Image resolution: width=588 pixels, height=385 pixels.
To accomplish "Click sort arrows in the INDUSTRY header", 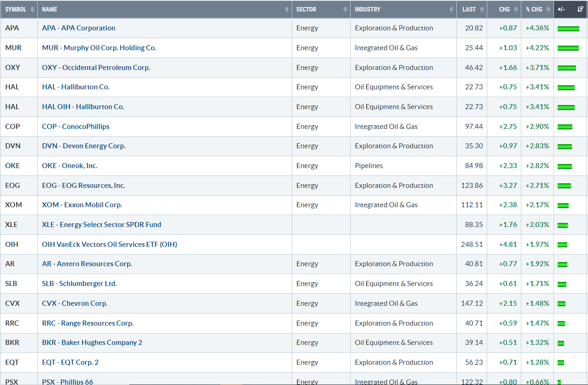I will pos(452,9).
